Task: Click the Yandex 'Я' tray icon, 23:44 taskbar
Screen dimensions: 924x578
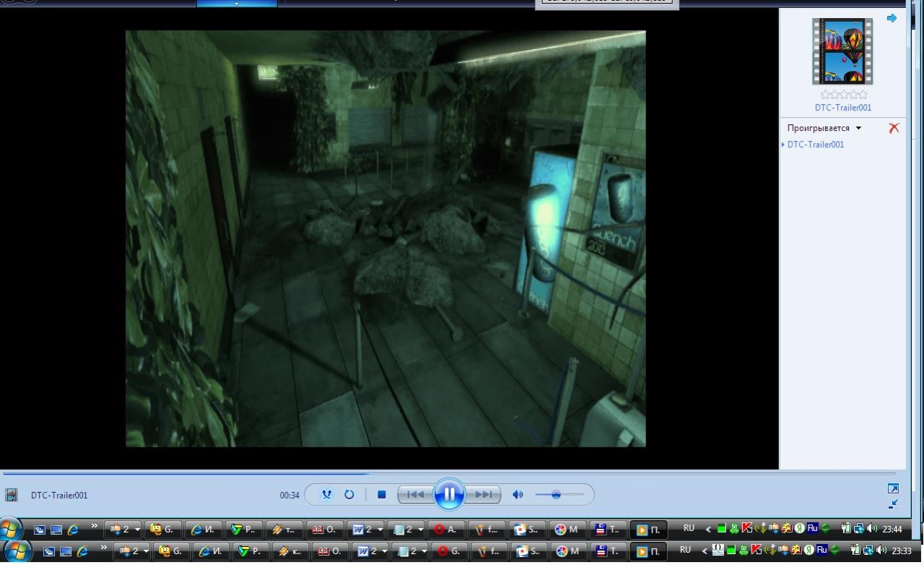Action: pyautogui.click(x=800, y=529)
